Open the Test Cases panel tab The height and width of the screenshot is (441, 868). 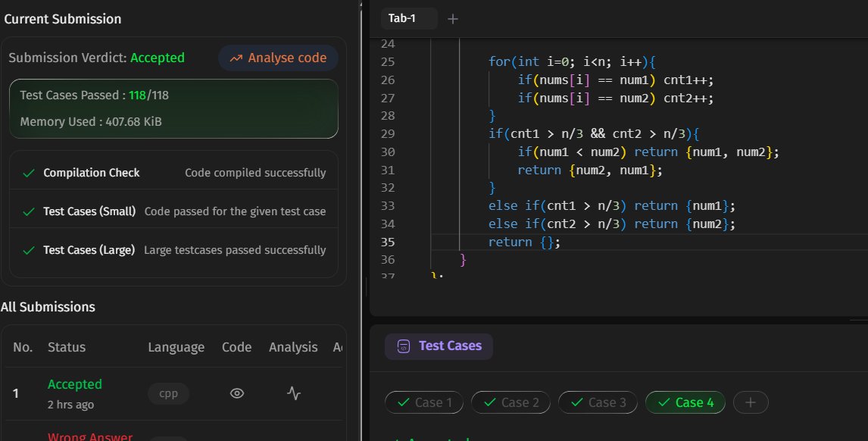coord(439,346)
